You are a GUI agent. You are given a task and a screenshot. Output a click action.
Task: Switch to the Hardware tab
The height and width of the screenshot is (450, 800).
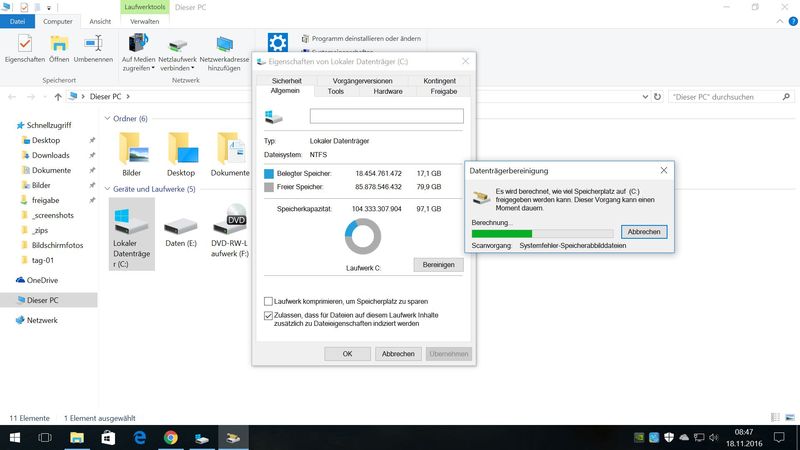[x=388, y=91]
